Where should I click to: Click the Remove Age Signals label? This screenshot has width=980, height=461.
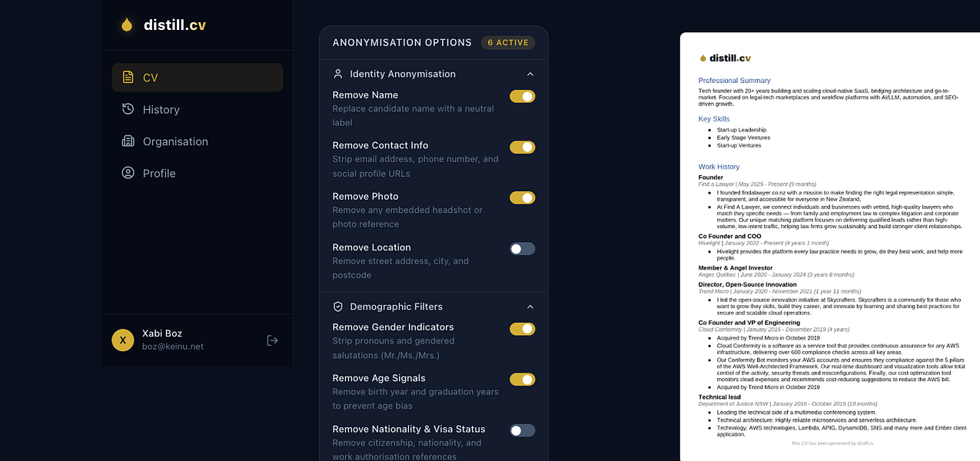[x=379, y=378]
